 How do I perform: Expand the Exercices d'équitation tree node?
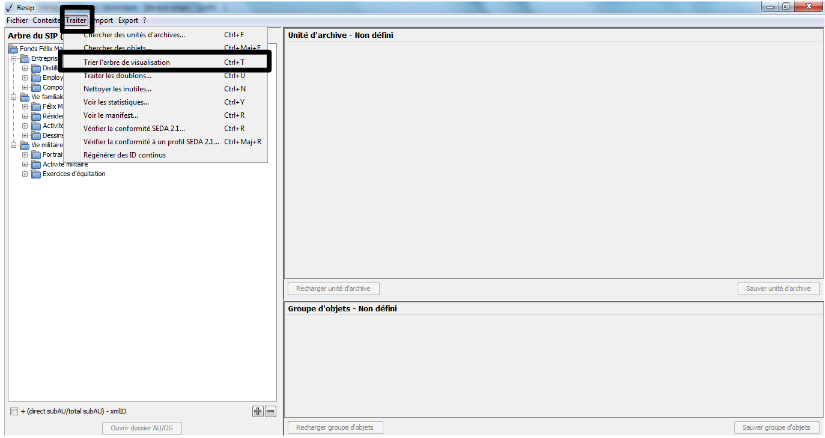(25, 173)
